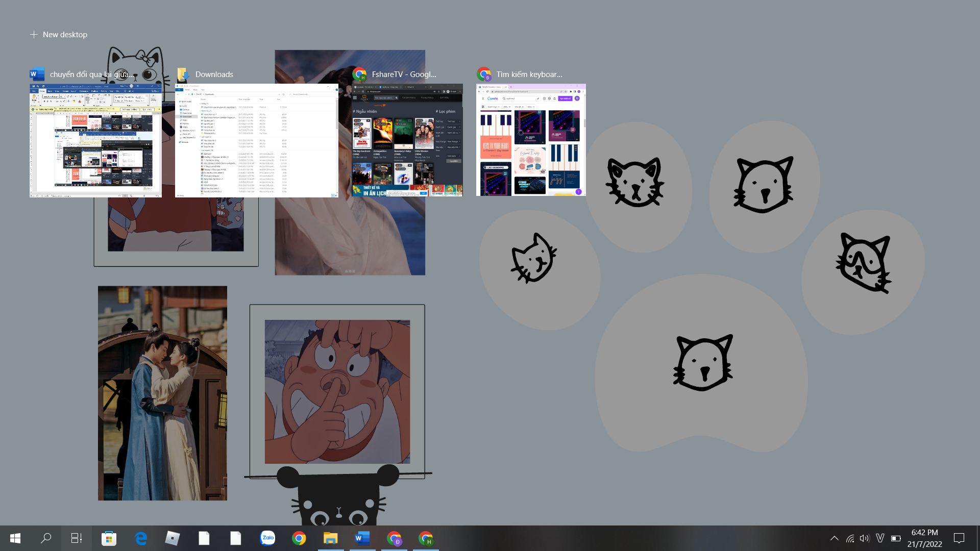Viewport: 980px width, 551px height.
Task: Click the New desktop button
Action: 59,35
